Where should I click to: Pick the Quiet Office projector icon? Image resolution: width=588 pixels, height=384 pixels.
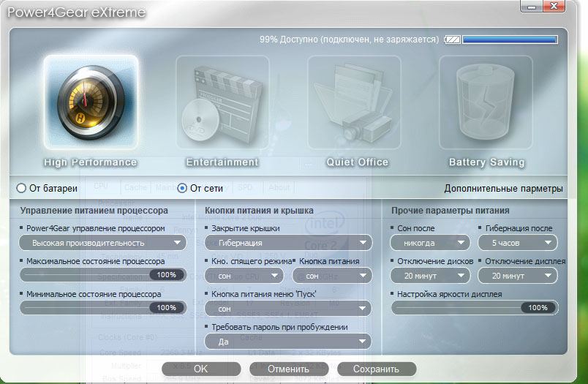click(x=355, y=102)
